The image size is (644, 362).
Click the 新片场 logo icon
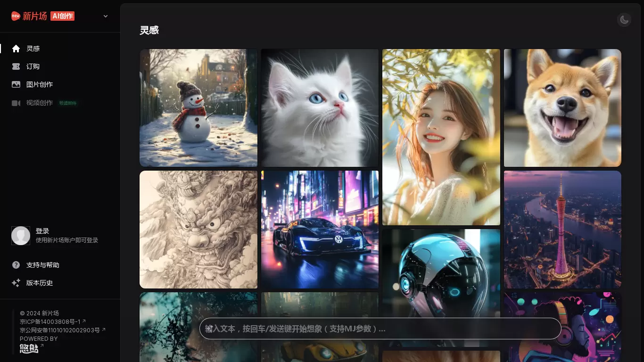pyautogui.click(x=16, y=16)
